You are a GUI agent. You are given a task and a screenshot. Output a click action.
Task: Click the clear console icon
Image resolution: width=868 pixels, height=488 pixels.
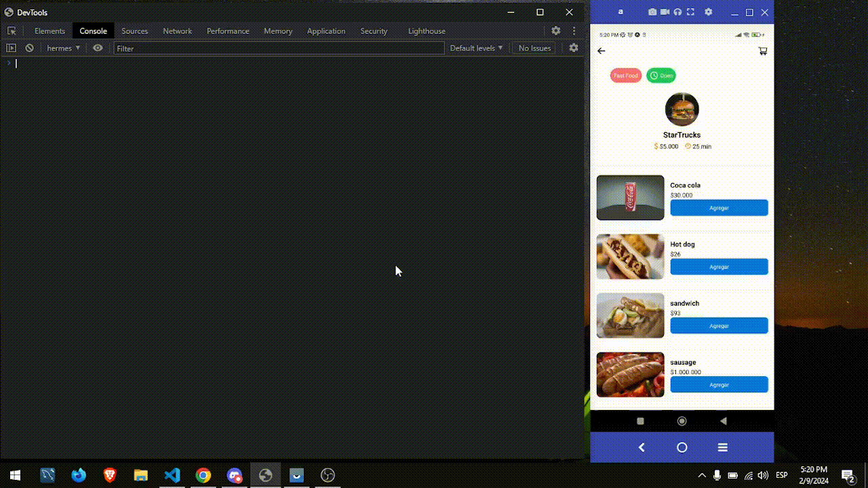[x=29, y=47]
